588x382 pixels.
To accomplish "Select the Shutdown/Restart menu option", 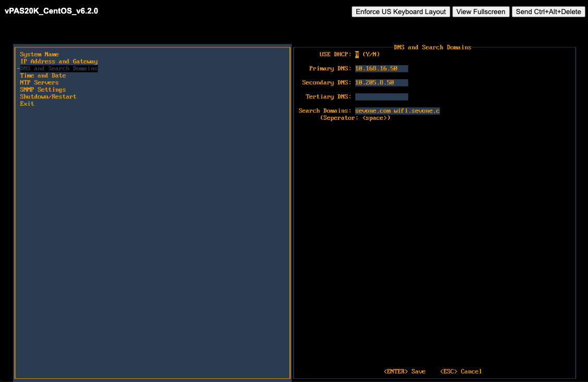I will [48, 96].
